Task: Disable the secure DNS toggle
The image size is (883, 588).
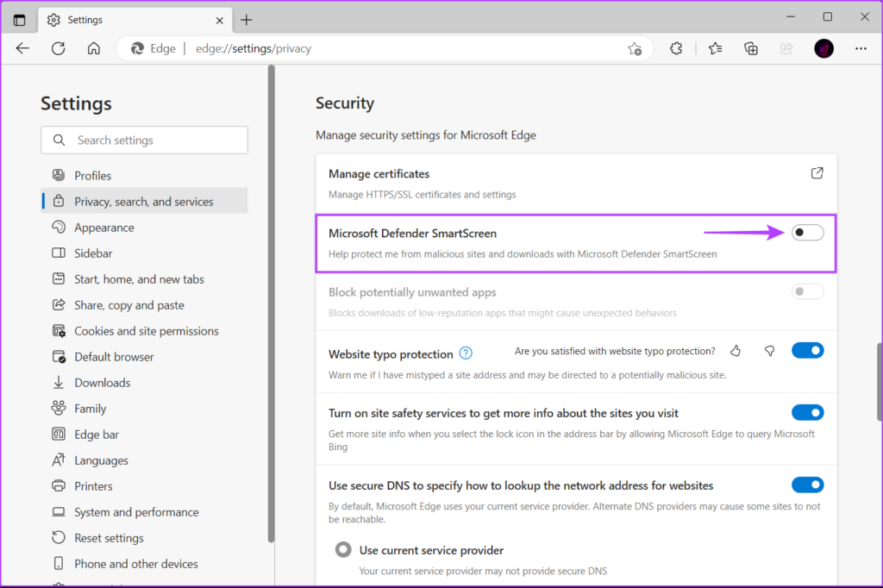Action: [807, 485]
